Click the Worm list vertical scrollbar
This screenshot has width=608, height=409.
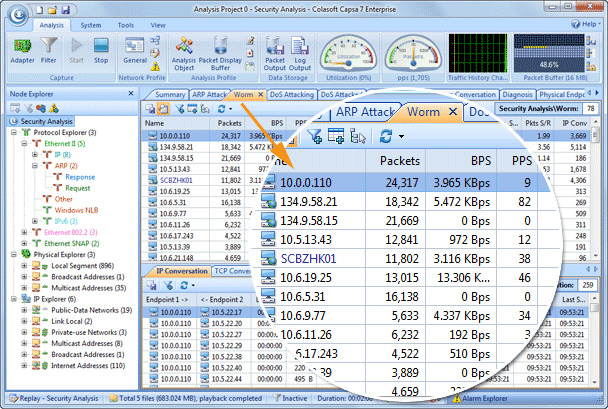coord(596,189)
